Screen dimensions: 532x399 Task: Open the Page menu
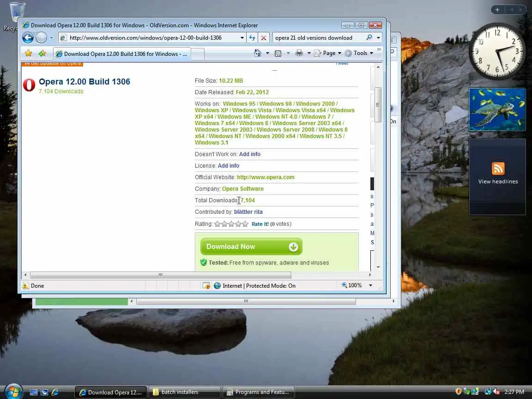tap(328, 53)
